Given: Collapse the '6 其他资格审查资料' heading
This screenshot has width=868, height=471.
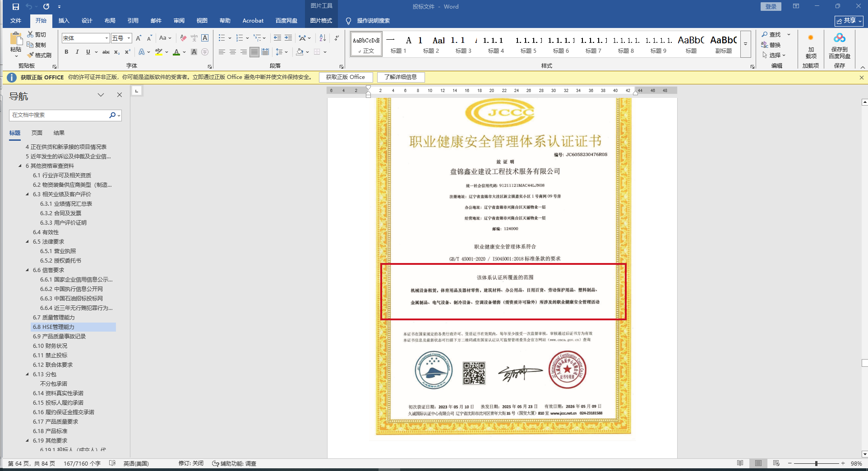Looking at the screenshot, I should pos(20,166).
